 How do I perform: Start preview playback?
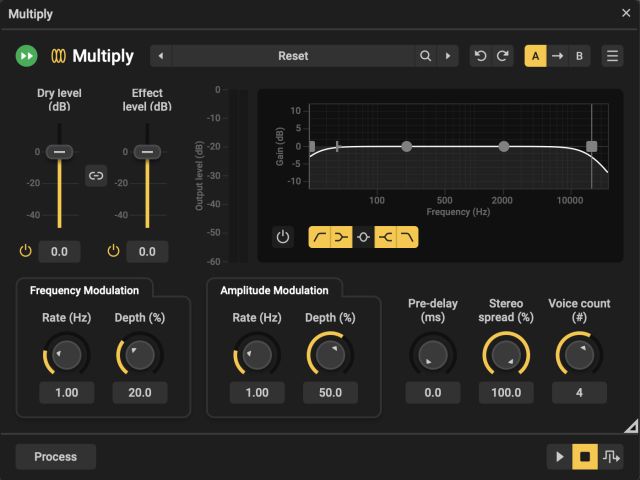[x=560, y=457]
